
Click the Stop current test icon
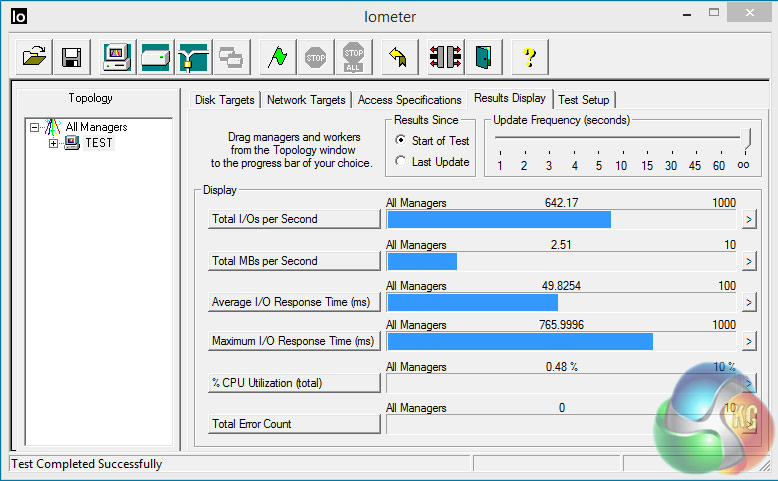(x=316, y=57)
